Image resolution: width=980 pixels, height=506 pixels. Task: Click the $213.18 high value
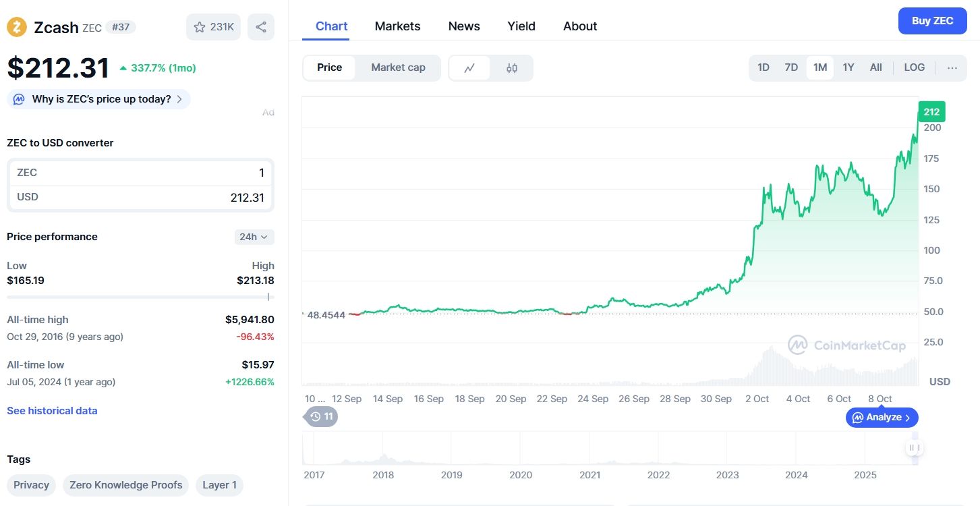click(x=255, y=280)
